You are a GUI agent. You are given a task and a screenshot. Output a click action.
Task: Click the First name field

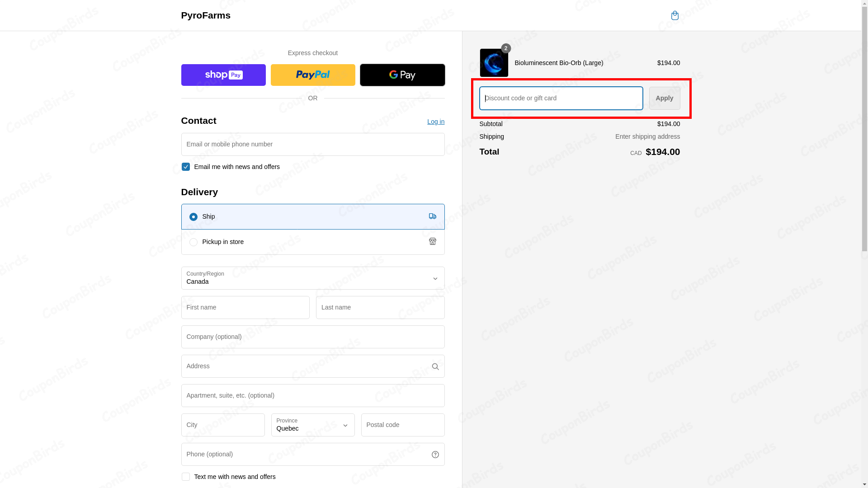245,307
